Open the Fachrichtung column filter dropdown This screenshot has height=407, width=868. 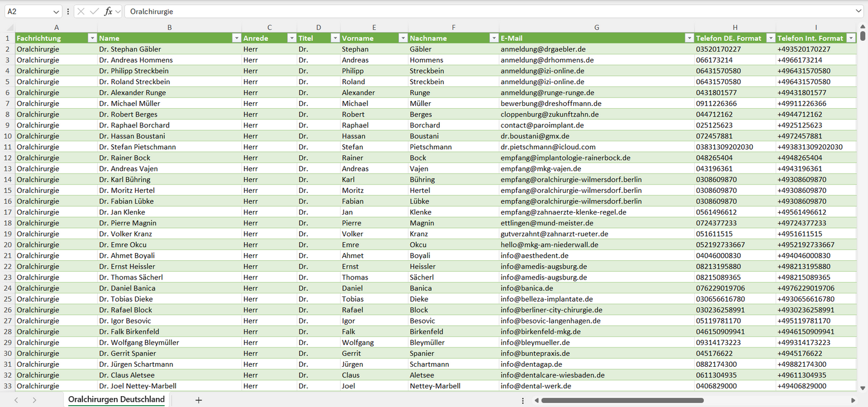(x=92, y=38)
